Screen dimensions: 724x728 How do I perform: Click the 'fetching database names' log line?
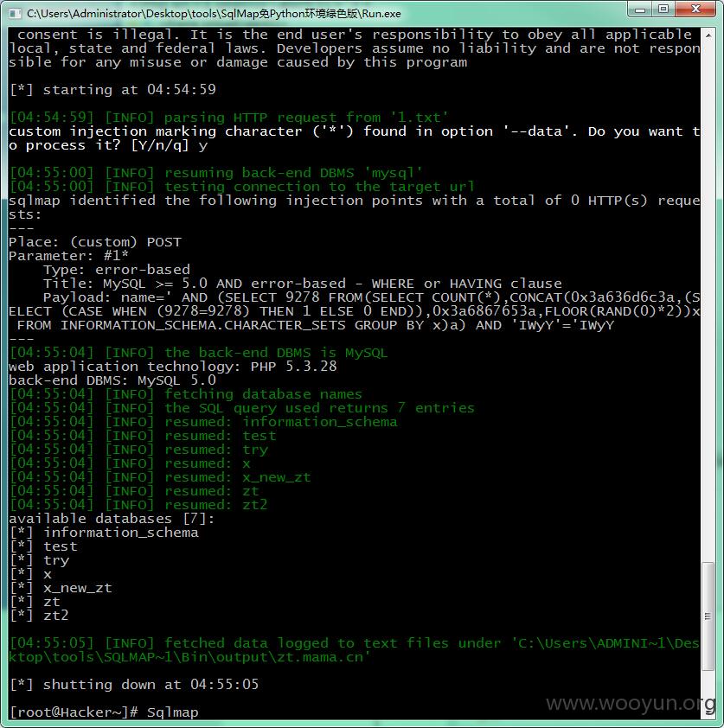[186, 394]
